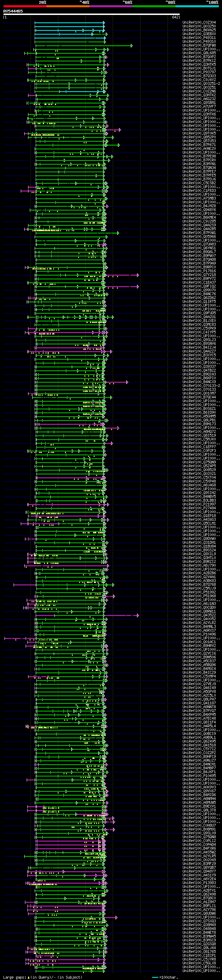Select hit label UniRef100_P93797
This screenshot has height=980, width=222.
199,72
